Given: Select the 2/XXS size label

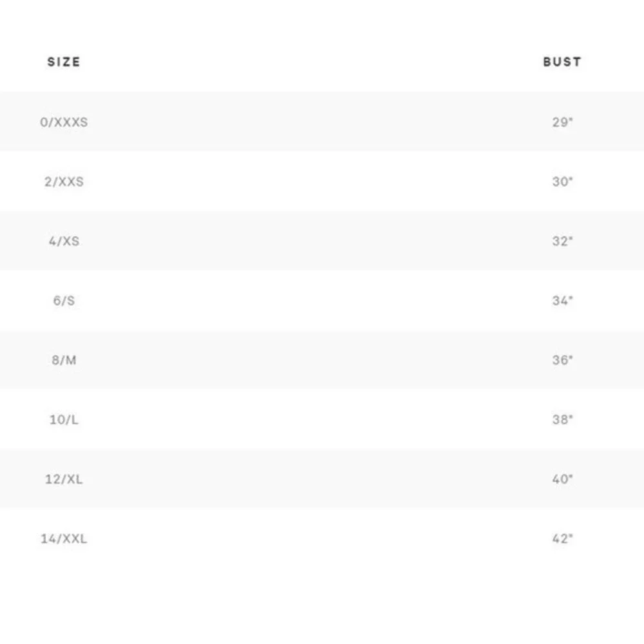Looking at the screenshot, I should point(64,182).
